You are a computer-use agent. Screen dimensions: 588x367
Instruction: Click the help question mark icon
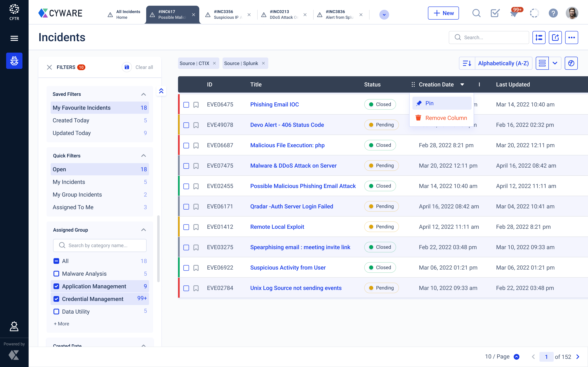point(553,13)
